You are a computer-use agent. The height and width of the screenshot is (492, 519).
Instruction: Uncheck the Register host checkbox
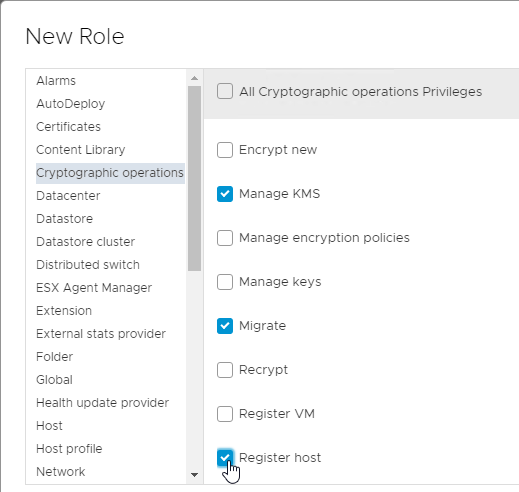coord(225,458)
